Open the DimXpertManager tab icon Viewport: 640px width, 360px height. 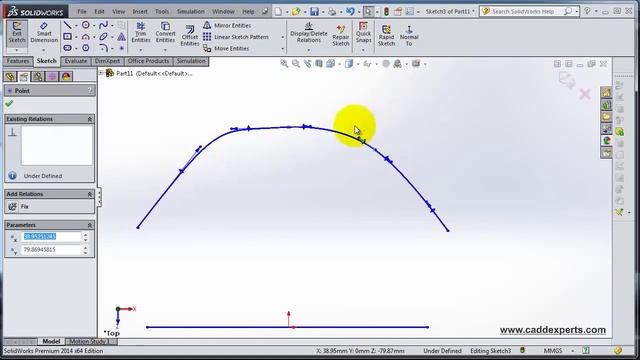52,76
